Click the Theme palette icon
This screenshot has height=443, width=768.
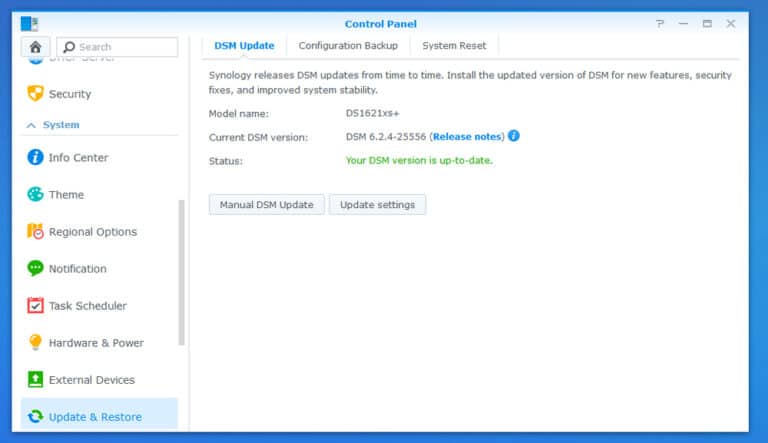tap(35, 195)
